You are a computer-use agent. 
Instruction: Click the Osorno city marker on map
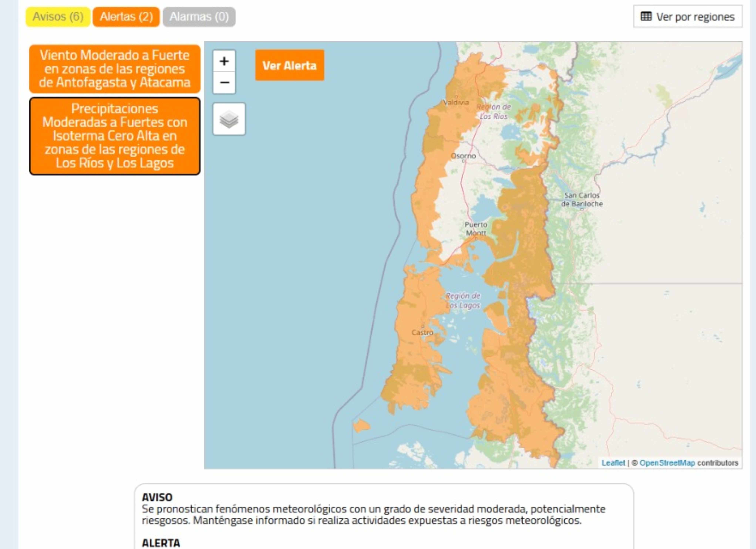463,161
